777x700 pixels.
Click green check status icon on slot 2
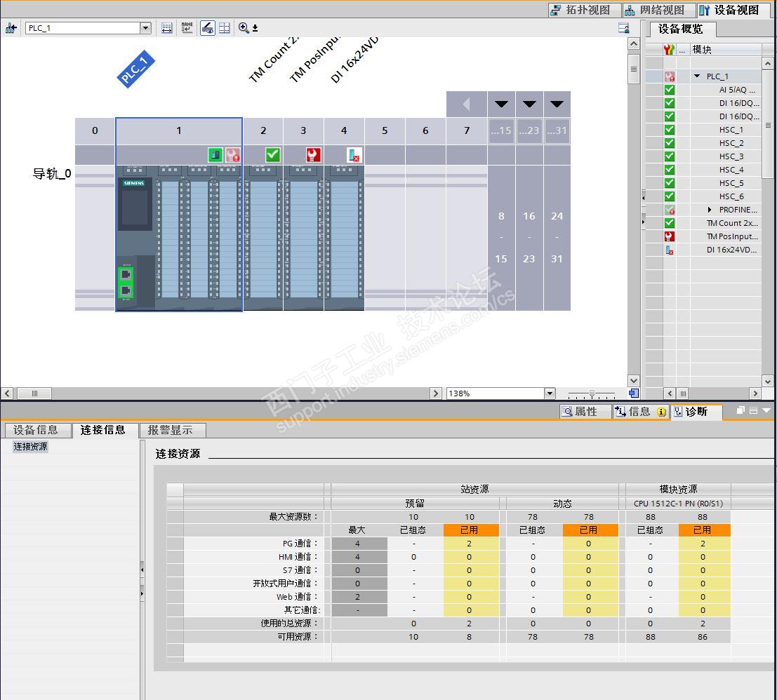coord(272,155)
